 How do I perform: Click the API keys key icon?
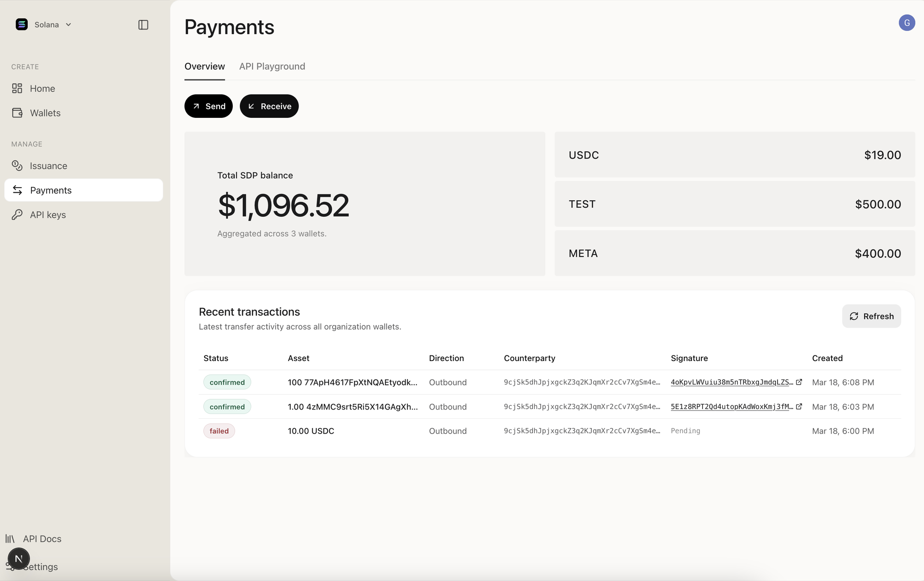tap(17, 214)
